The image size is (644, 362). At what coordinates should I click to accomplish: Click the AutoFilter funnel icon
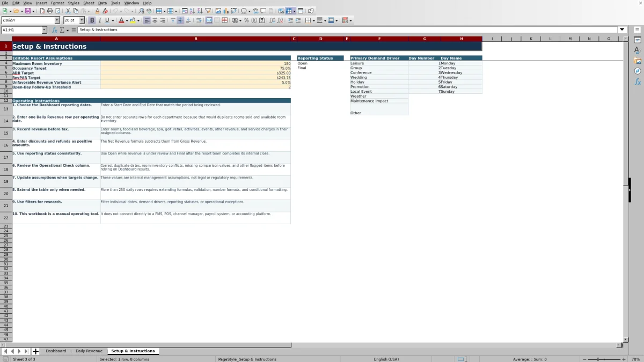coord(208,11)
